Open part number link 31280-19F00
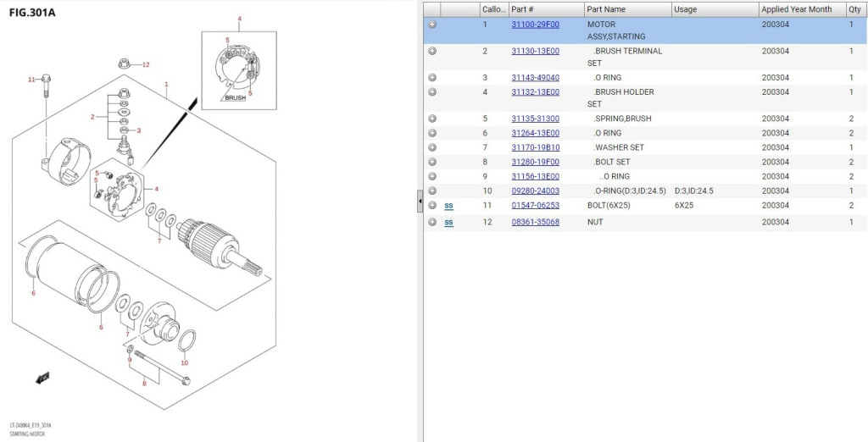The width and height of the screenshot is (868, 442). (x=535, y=162)
